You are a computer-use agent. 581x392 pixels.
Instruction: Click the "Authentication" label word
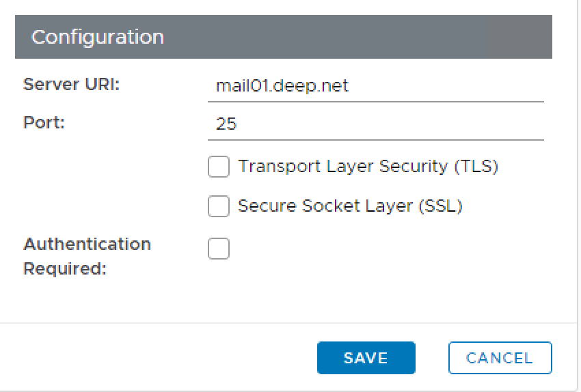click(x=87, y=244)
